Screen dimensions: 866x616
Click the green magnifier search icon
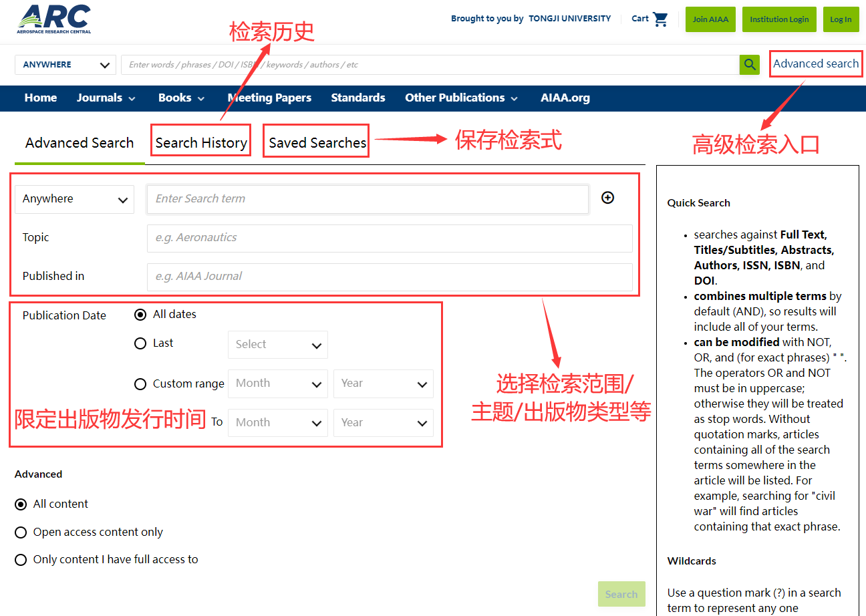coord(750,65)
